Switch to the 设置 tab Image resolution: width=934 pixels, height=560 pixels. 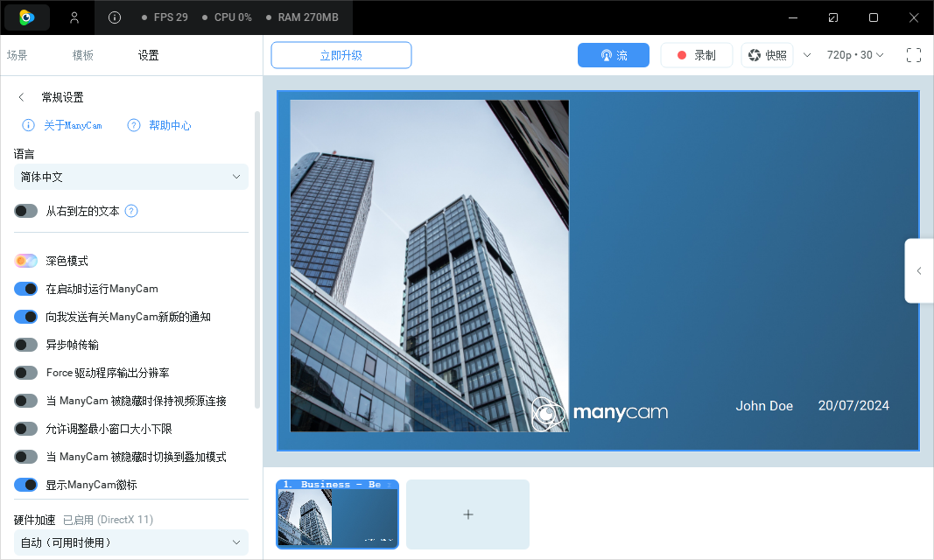[148, 55]
